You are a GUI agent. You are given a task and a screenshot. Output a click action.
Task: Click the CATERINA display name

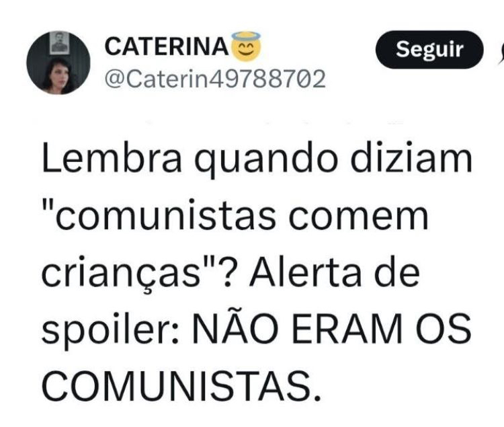tap(166, 47)
